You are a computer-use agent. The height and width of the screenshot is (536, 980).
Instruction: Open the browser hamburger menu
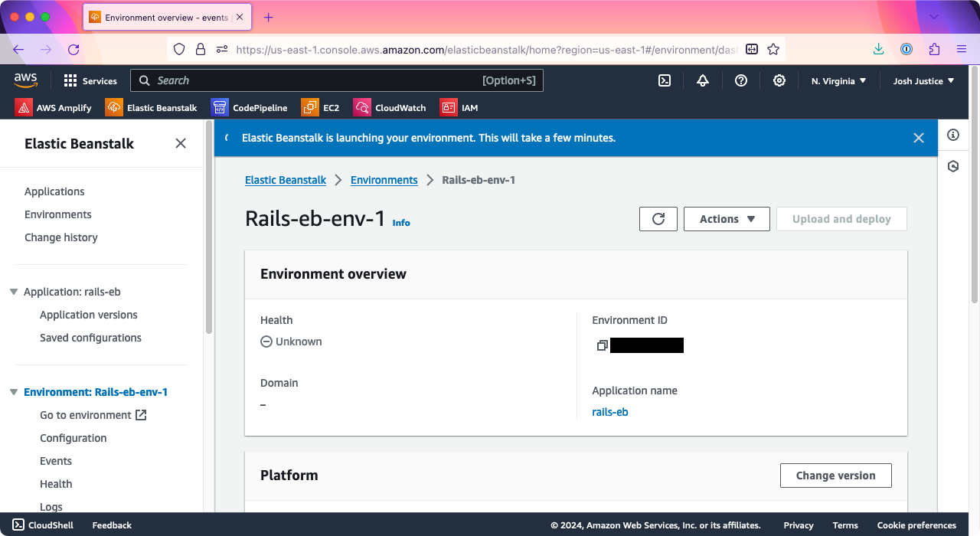coord(962,49)
